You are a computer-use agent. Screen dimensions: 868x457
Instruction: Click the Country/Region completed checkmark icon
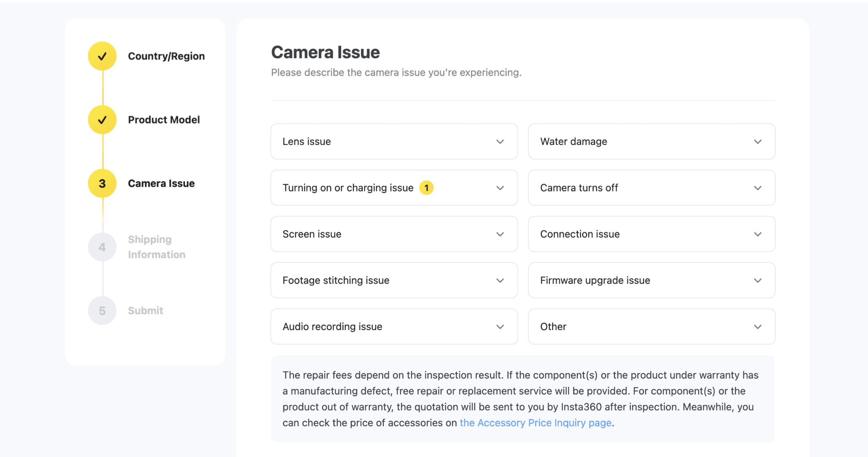tap(102, 56)
